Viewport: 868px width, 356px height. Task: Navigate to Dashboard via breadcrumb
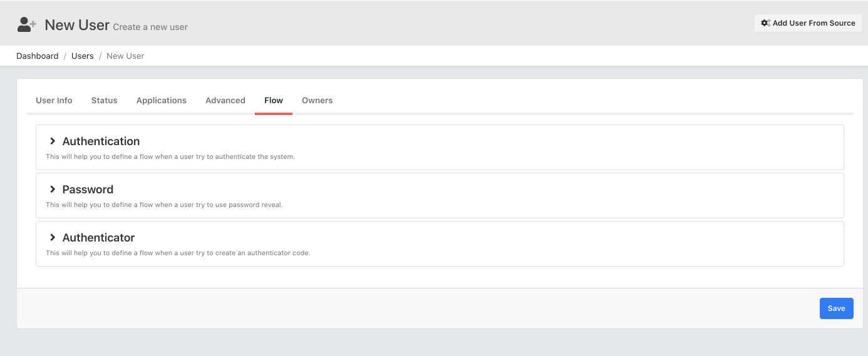(x=38, y=56)
